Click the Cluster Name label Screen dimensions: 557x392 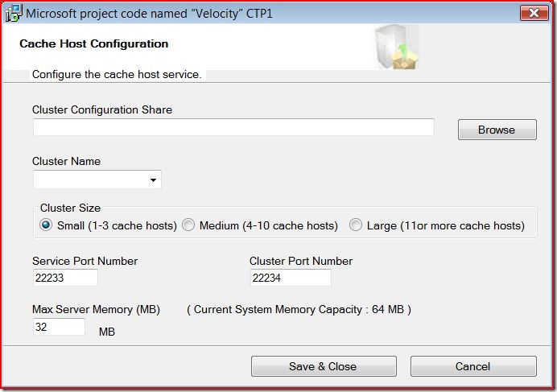click(x=67, y=161)
